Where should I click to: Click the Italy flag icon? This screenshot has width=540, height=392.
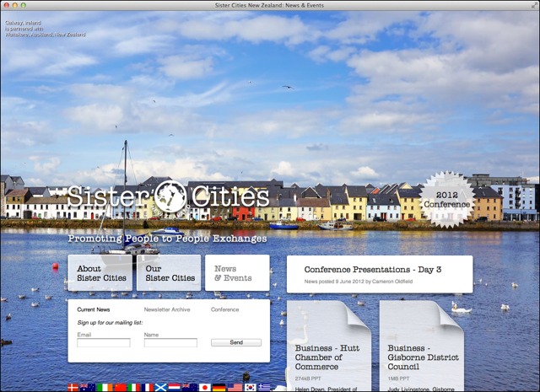point(134,388)
